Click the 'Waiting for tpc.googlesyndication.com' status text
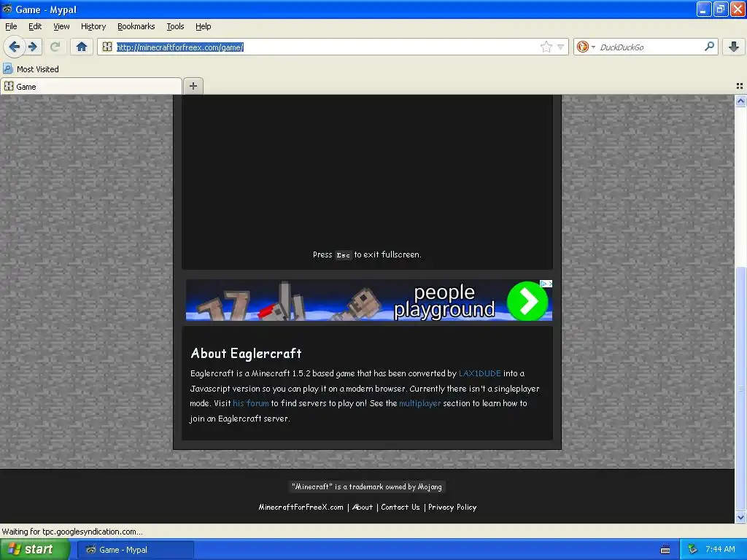 click(x=72, y=532)
